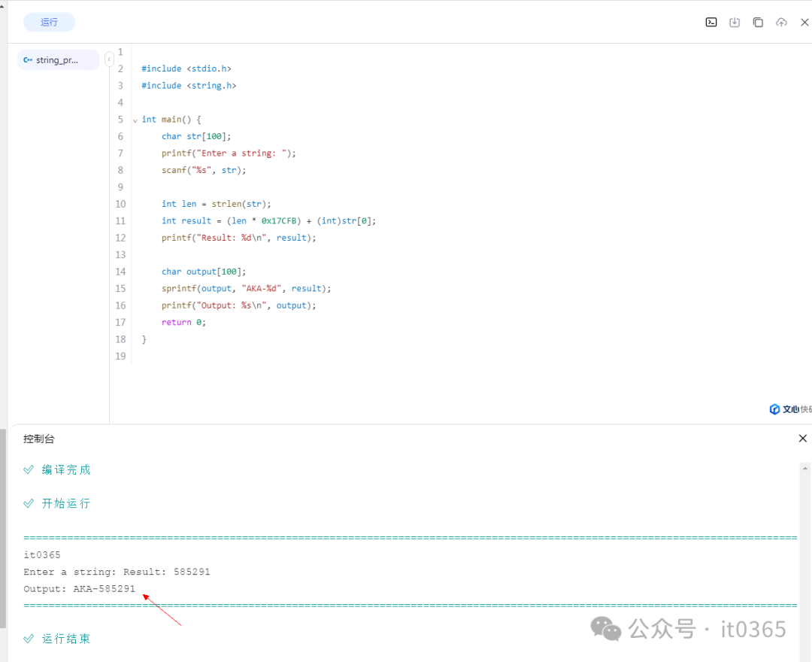Click the 文心快码 logo icon

[x=774, y=409]
